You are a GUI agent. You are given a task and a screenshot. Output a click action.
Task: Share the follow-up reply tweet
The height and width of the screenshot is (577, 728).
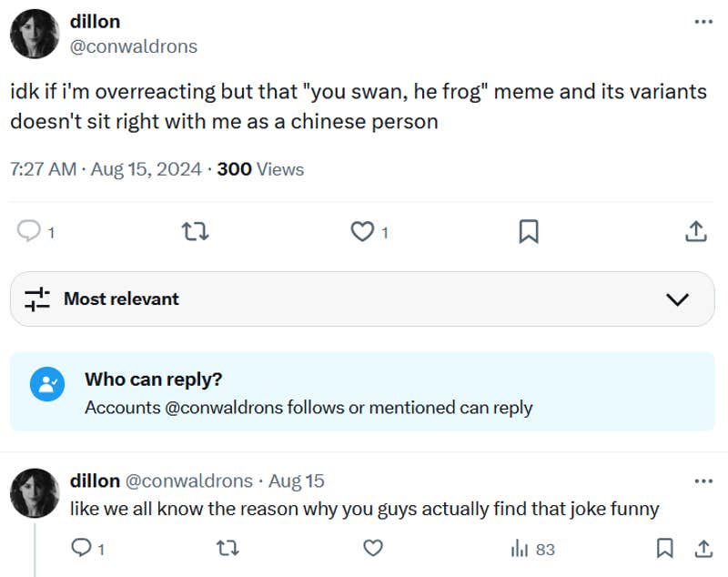[703, 548]
